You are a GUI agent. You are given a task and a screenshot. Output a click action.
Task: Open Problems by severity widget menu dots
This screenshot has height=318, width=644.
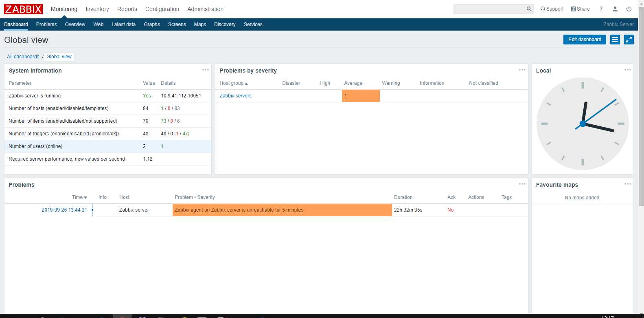[x=522, y=70]
